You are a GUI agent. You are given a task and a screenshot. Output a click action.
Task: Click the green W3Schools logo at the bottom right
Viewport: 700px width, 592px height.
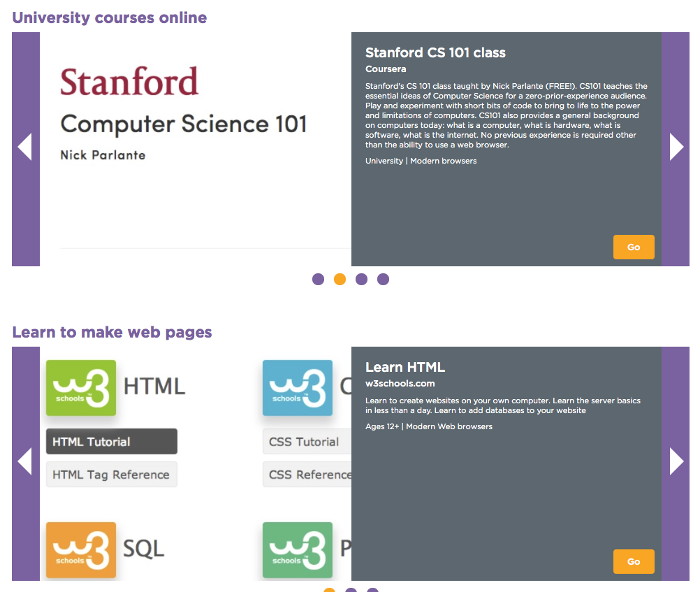[298, 550]
